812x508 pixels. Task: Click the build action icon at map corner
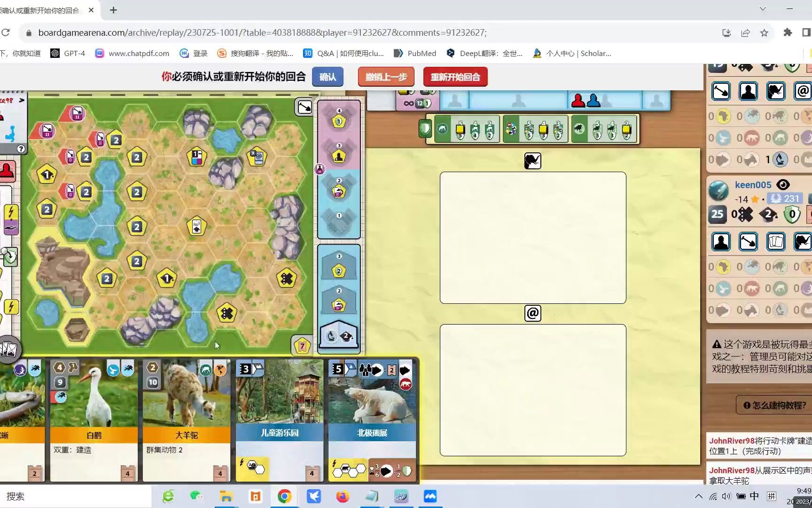[304, 107]
